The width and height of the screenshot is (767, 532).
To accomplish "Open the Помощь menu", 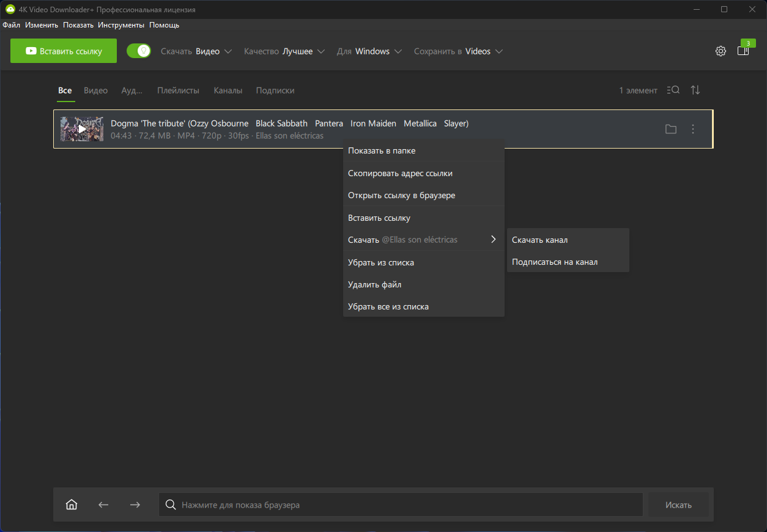I will (x=165, y=25).
